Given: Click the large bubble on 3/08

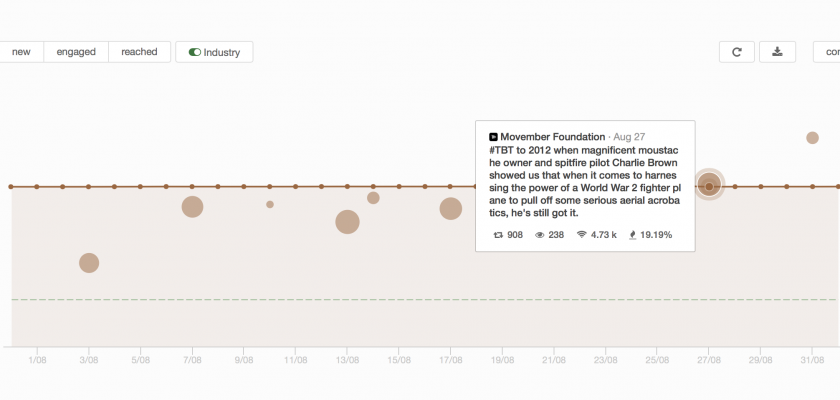Looking at the screenshot, I should 89,263.
